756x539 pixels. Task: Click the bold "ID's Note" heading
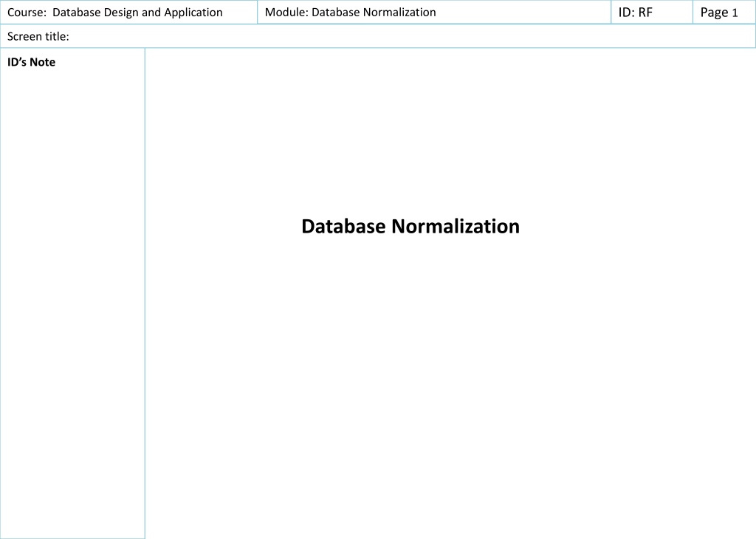click(x=31, y=62)
